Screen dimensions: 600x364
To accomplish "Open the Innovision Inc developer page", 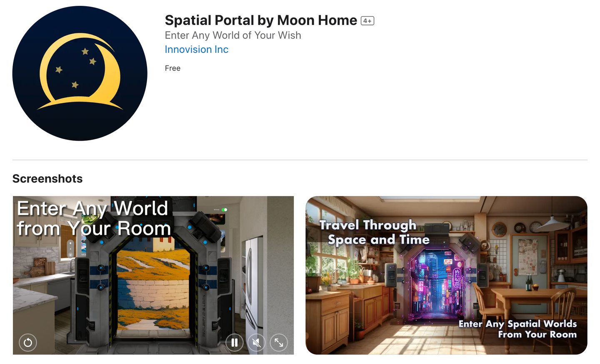I will click(x=197, y=50).
